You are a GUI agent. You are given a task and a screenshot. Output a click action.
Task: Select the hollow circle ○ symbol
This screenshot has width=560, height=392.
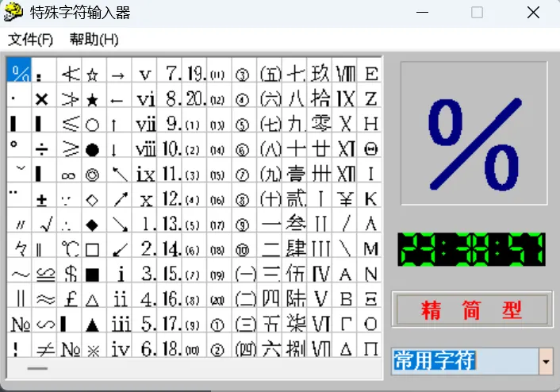click(94, 120)
